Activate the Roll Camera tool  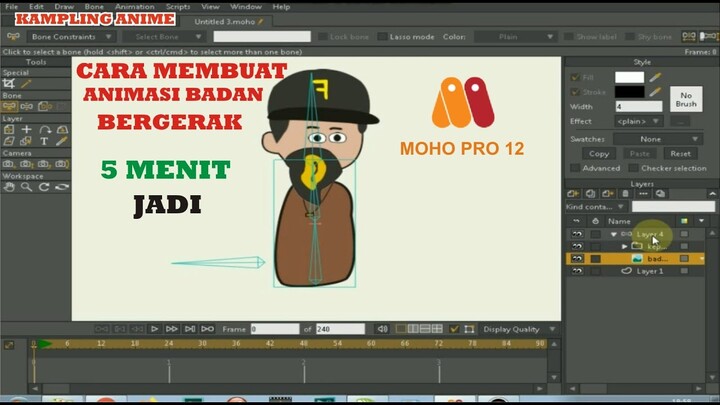click(44, 164)
